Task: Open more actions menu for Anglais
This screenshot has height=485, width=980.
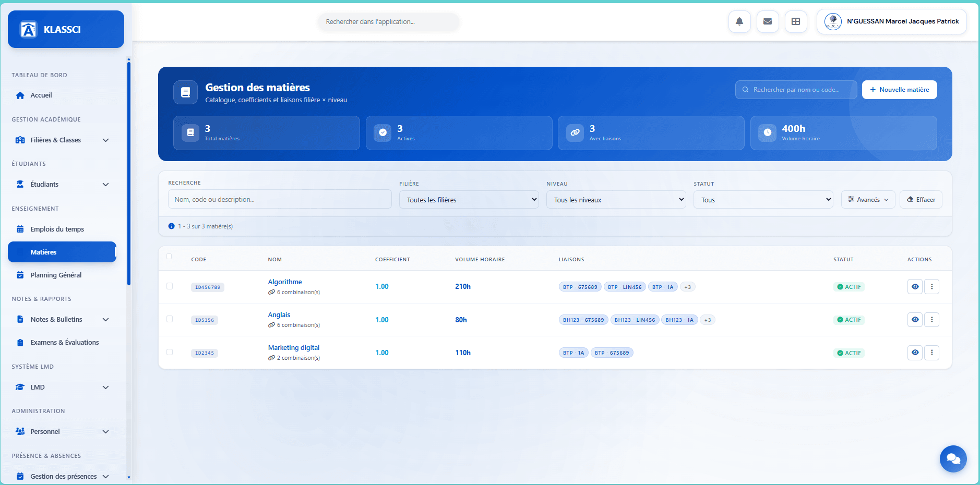Action: click(x=932, y=319)
